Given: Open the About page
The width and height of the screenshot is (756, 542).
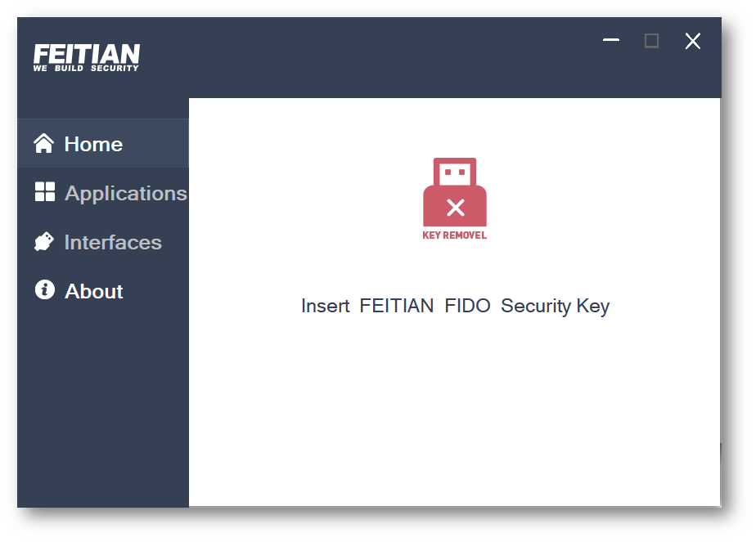Looking at the screenshot, I should coord(94,292).
